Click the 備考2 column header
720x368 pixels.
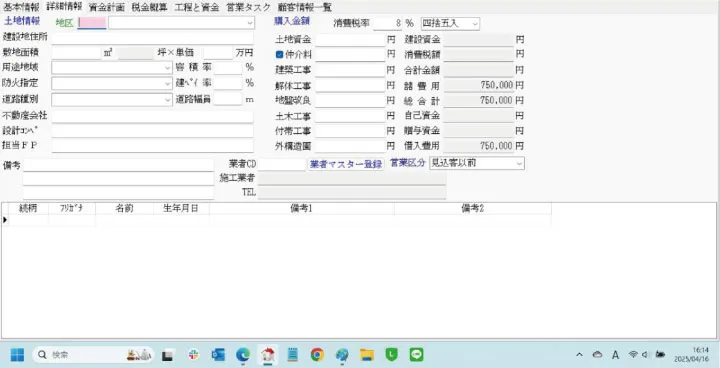tap(473, 209)
